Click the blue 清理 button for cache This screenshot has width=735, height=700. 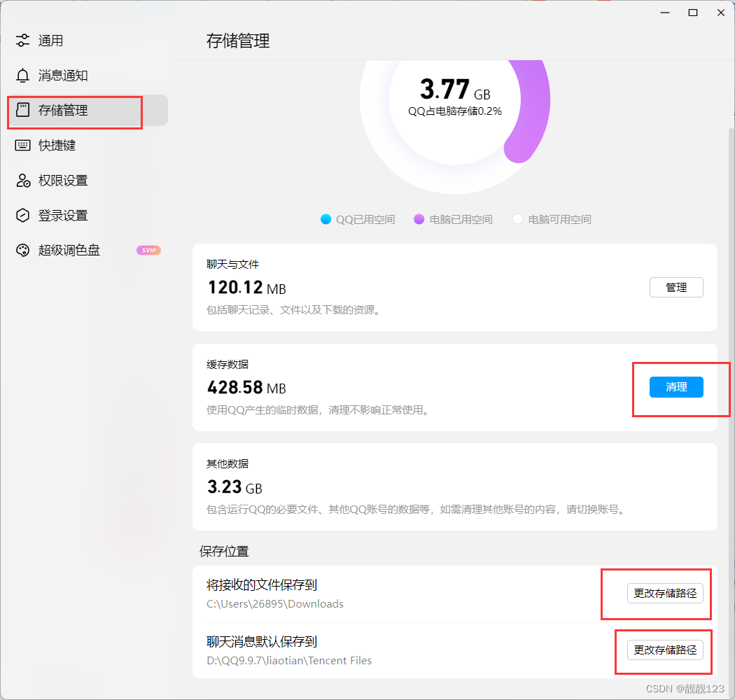pyautogui.click(x=676, y=387)
